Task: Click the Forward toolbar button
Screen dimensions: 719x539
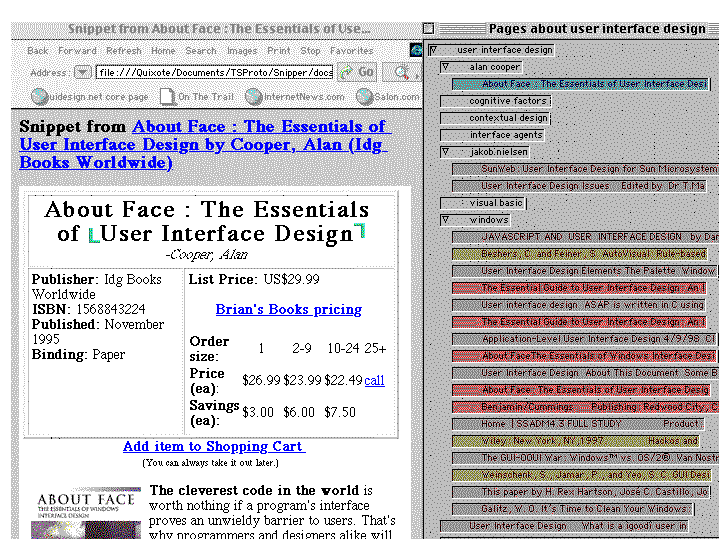Action: [x=77, y=51]
